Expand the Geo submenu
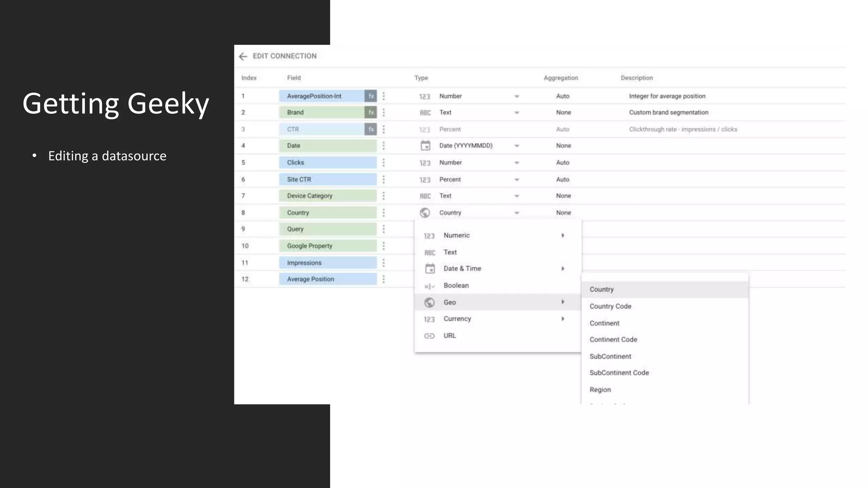868x488 pixels. (x=498, y=302)
